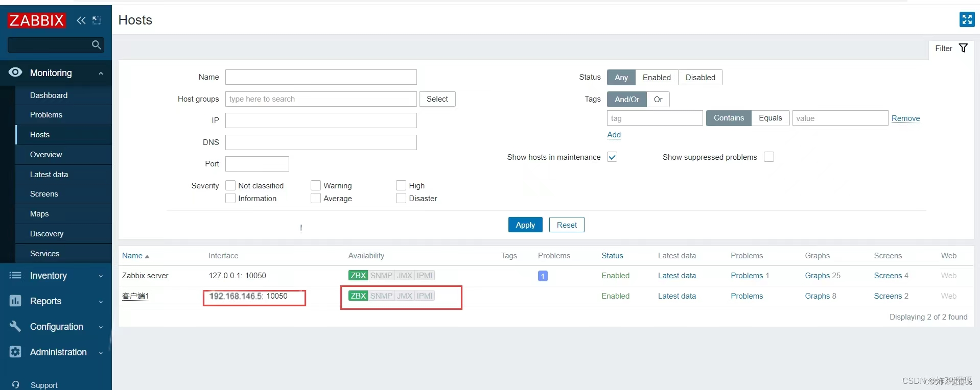This screenshot has width=980, height=390.
Task: Collapse the sidebar with double-chevron icon
Action: coord(81,20)
